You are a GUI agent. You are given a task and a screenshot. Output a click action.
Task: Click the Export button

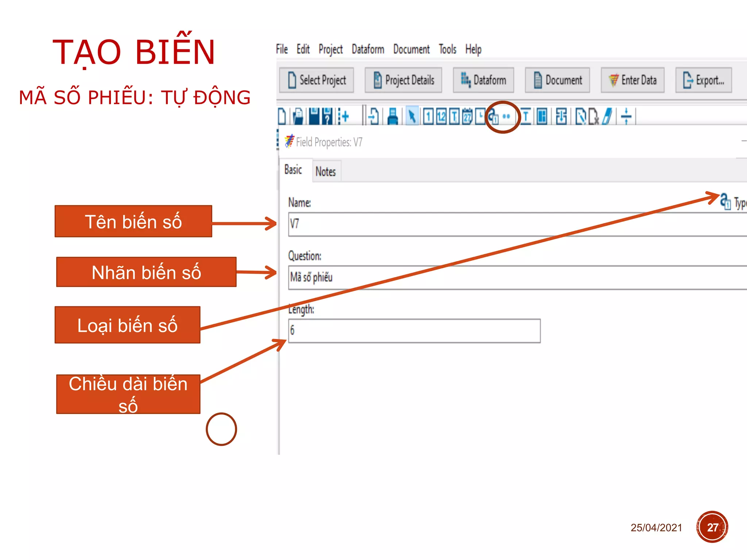click(x=703, y=80)
